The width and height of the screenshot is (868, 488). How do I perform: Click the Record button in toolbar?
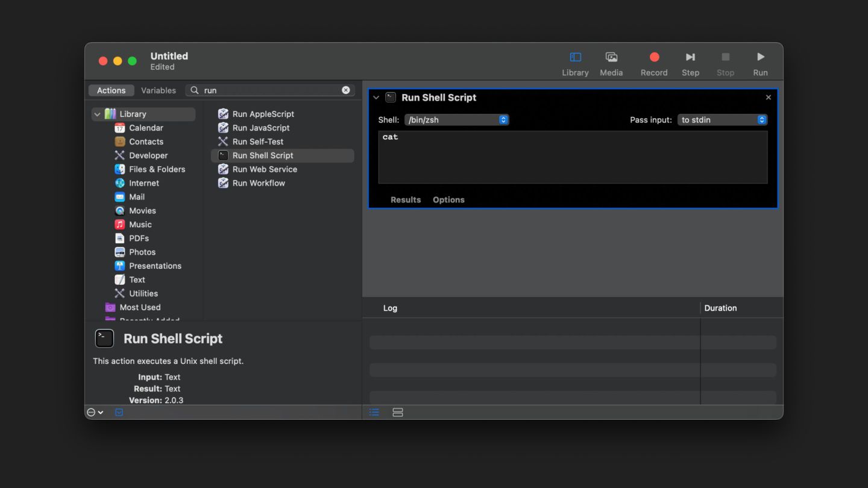click(653, 63)
